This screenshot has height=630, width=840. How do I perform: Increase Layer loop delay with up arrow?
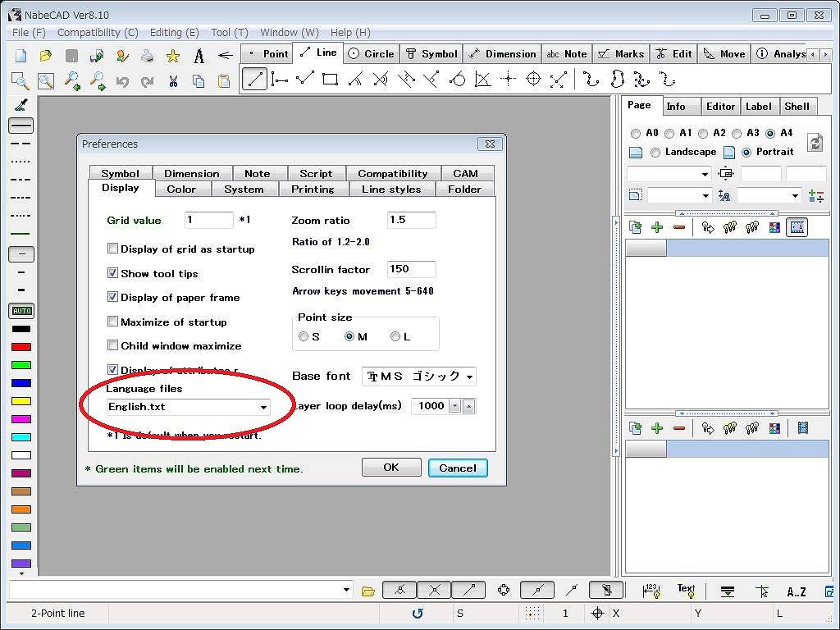click(x=468, y=406)
